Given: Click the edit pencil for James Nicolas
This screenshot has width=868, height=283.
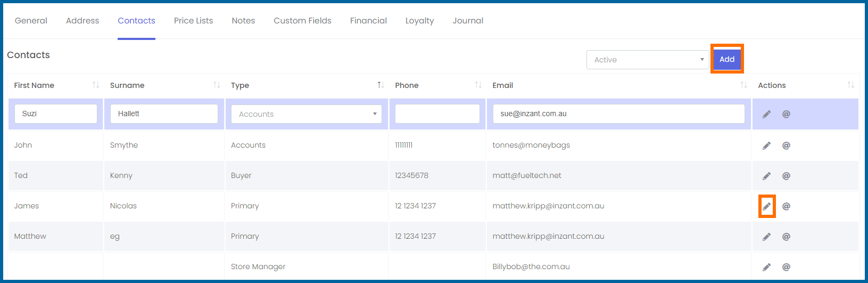Looking at the screenshot, I should tap(766, 206).
